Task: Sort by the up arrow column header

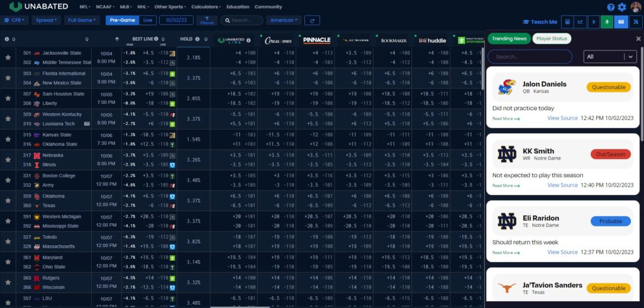Action: click(x=117, y=40)
